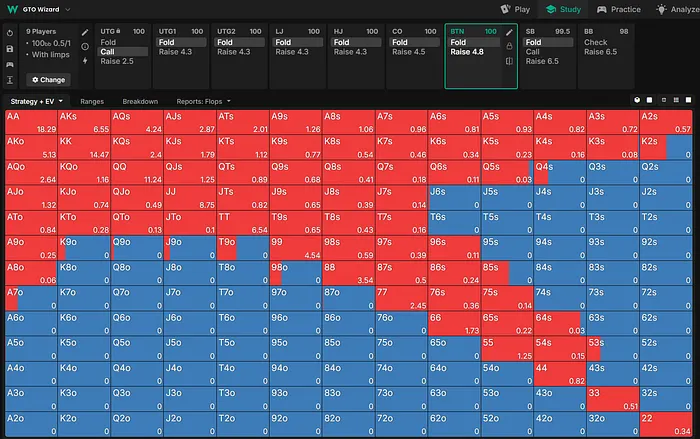
Task: Select Raise 6.5 for SB
Action: click(x=545, y=62)
